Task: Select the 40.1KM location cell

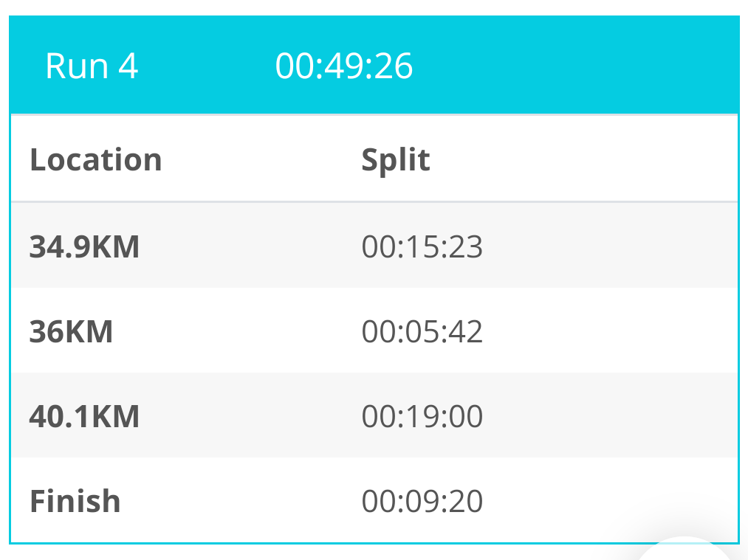Action: [84, 416]
